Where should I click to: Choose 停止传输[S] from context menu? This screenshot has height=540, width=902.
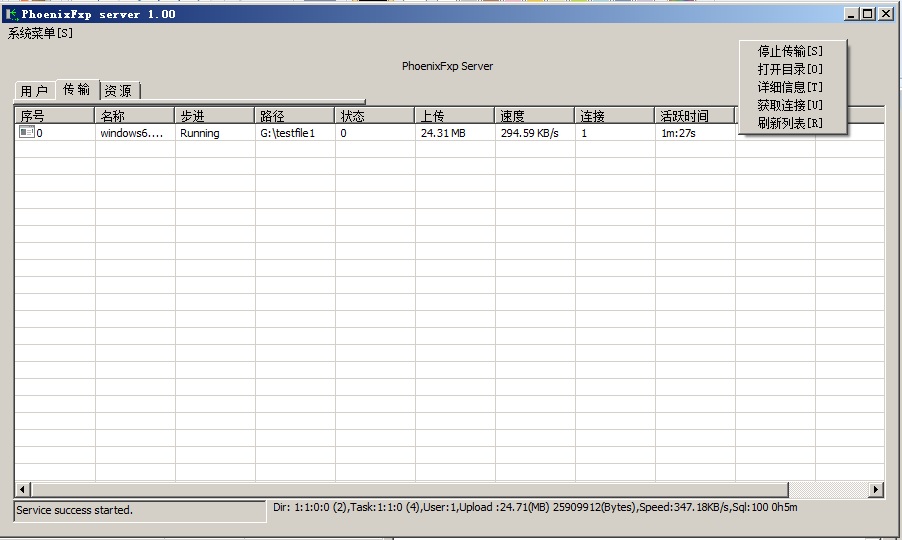pyautogui.click(x=790, y=51)
